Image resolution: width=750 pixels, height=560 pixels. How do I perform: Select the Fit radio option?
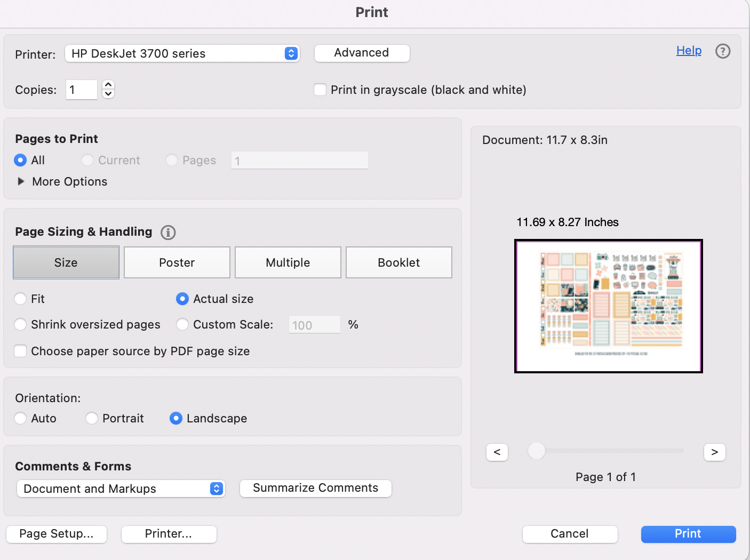click(20, 299)
